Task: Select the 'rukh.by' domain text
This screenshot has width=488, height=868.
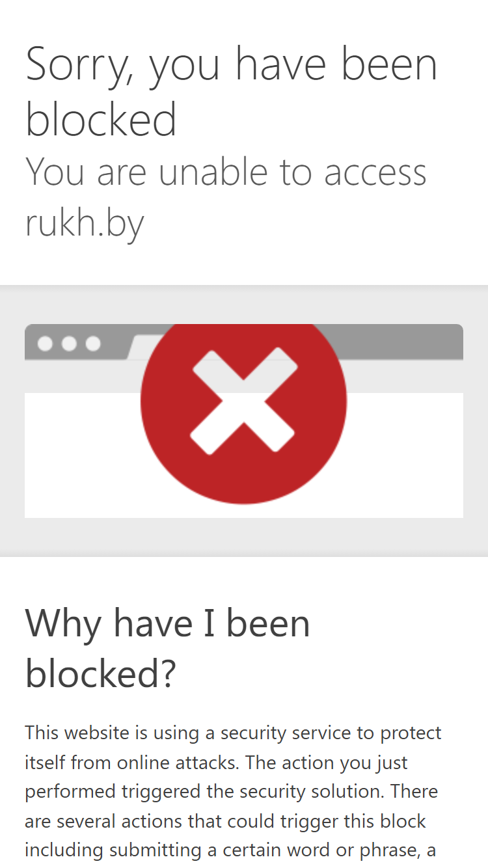Action: (85, 224)
